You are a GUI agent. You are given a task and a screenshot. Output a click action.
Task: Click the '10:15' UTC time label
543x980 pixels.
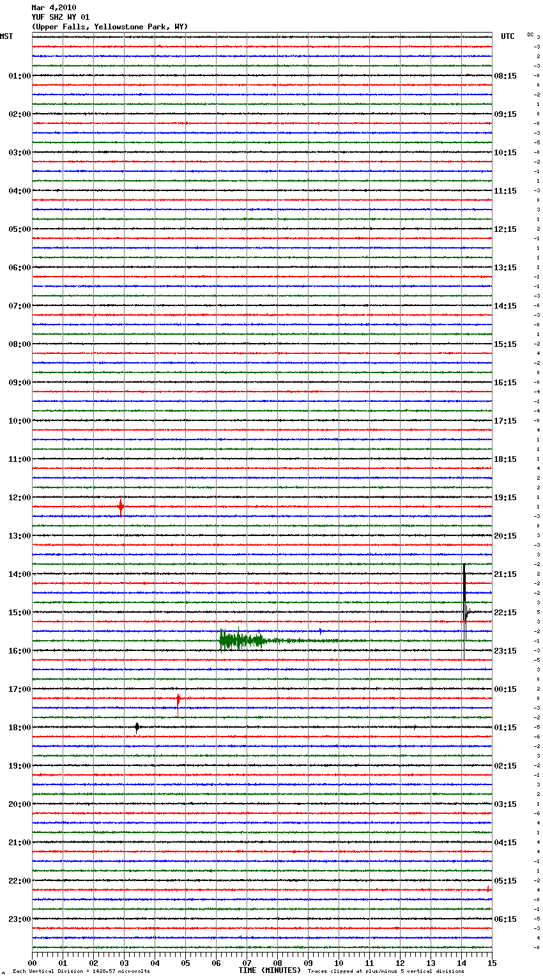click(505, 153)
